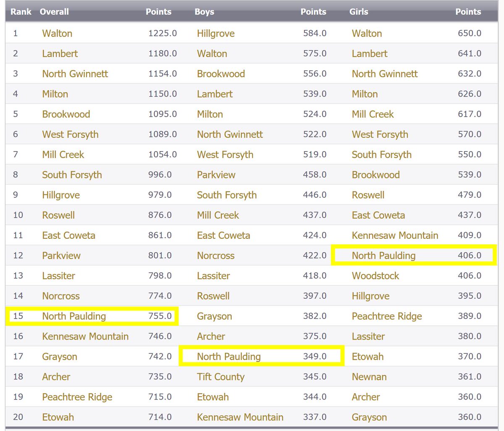Select Milton in the Overall column

coord(55,94)
